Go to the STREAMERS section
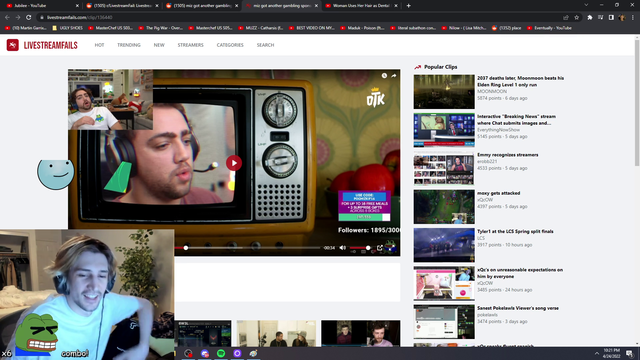 [x=190, y=45]
